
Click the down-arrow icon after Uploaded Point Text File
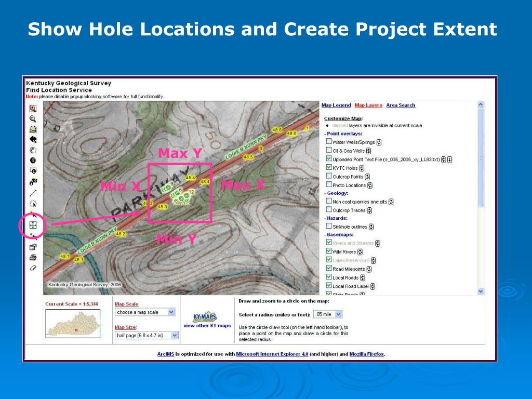coord(449,159)
